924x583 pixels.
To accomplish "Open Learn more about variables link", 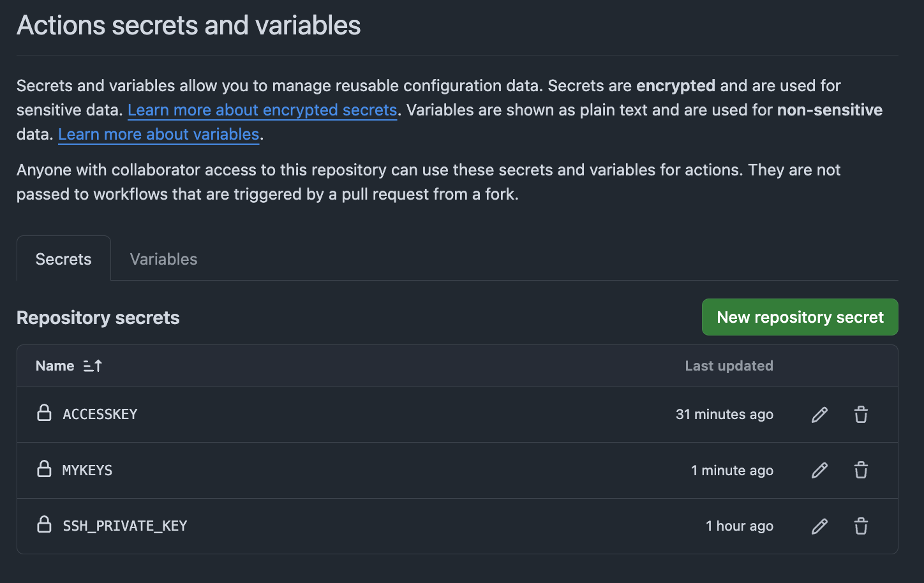I will (x=158, y=134).
